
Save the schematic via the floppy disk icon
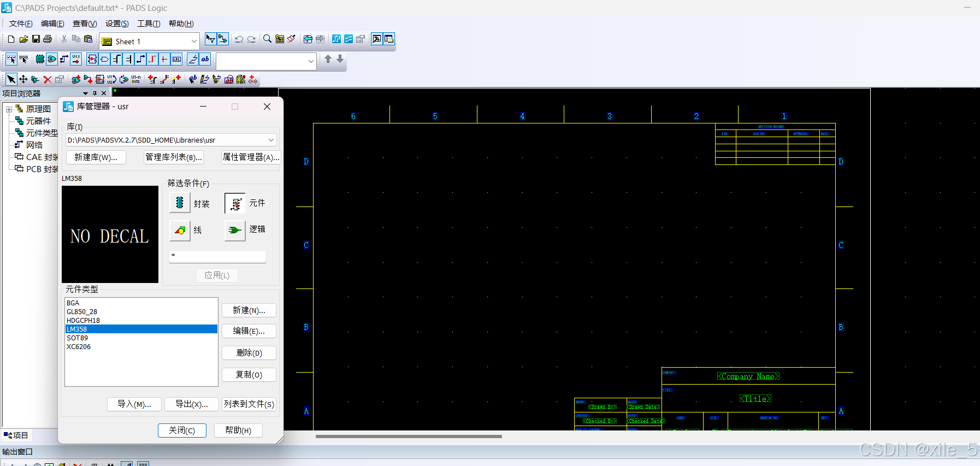pyautogui.click(x=36, y=39)
